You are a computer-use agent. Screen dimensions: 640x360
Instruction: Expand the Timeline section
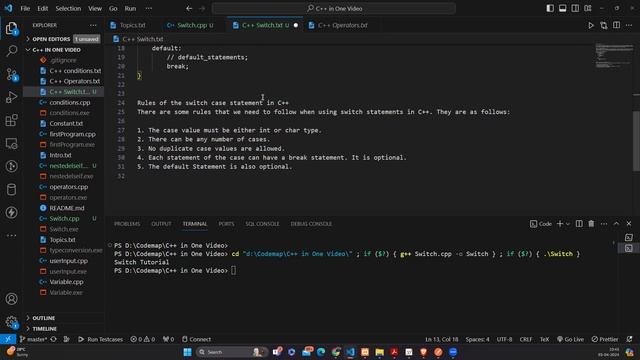(x=64, y=329)
